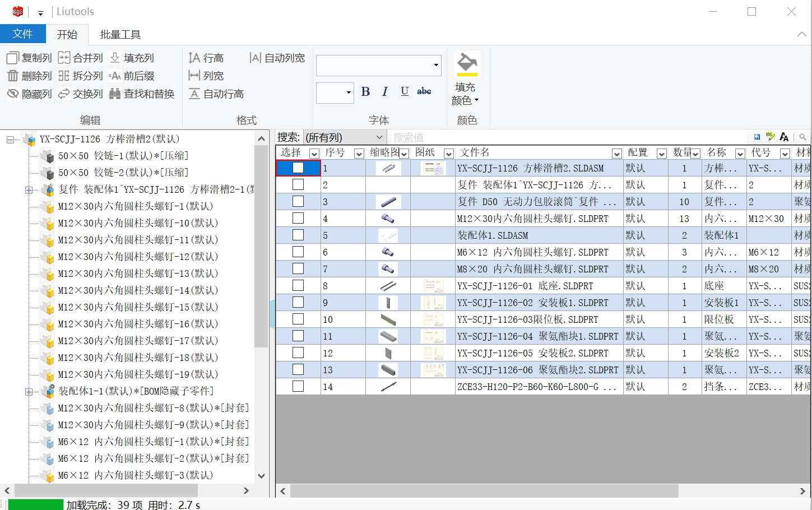
Task: Enable the checkbox in row 13
Action: tap(298, 369)
